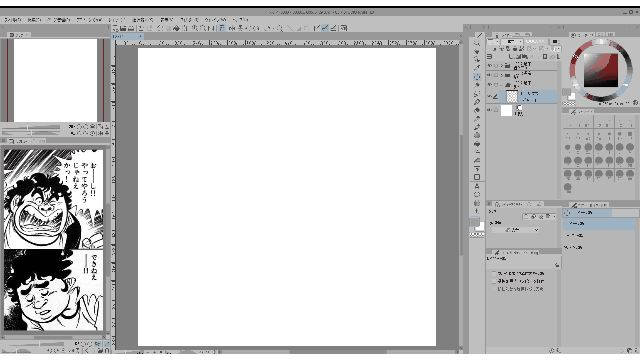
Task: Open the dropdown in the tool property panel
Action: tap(516, 230)
